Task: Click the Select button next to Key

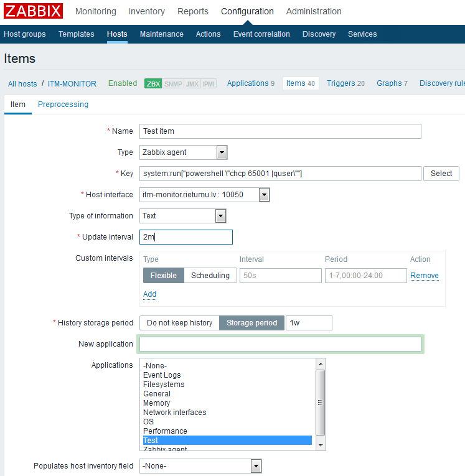Action: pos(441,174)
